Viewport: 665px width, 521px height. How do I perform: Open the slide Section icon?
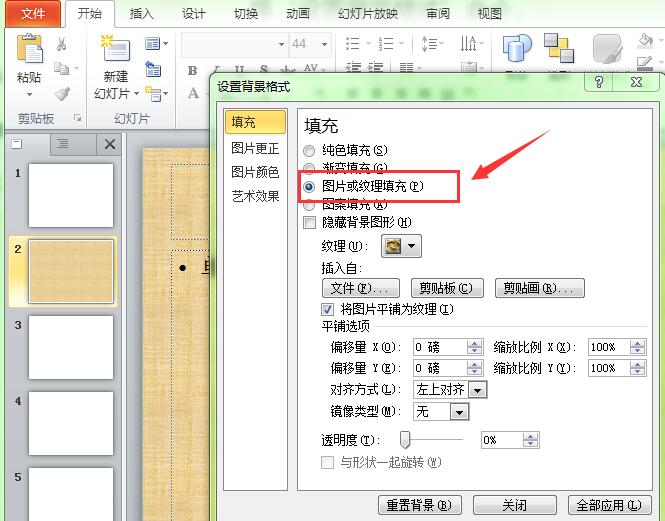tap(153, 93)
